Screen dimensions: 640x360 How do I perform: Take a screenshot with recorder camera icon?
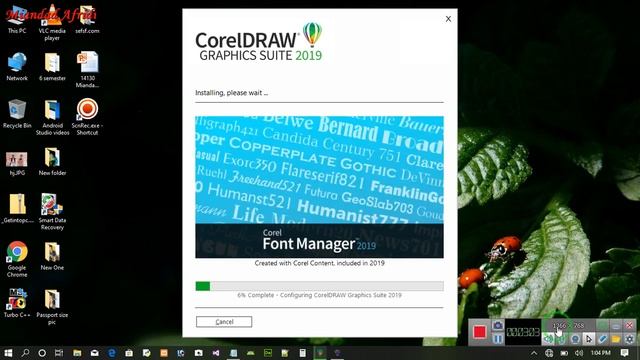(498, 325)
